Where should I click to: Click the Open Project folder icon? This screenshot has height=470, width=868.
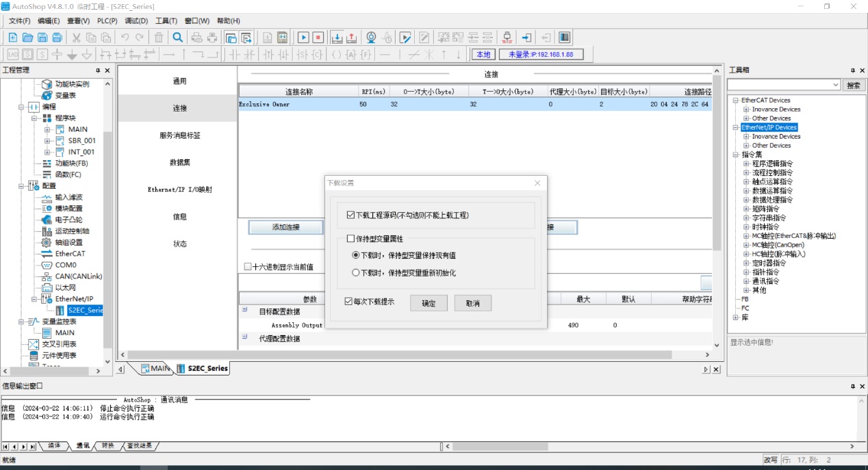[x=27, y=38]
